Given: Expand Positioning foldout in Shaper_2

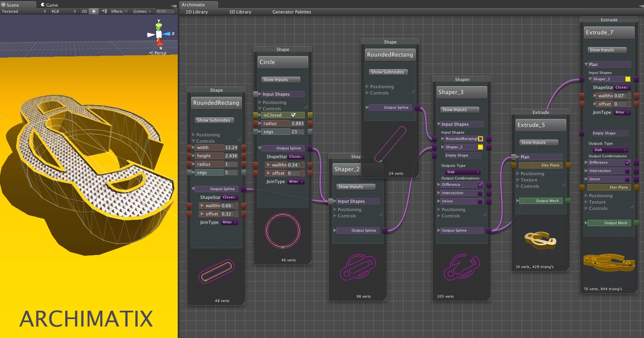Looking at the screenshot, I should (335, 210).
